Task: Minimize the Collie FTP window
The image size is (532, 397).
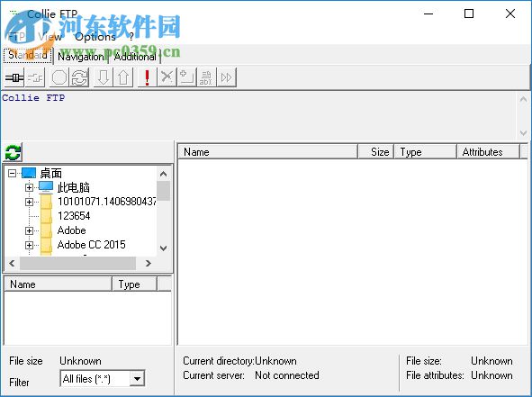Action: (428, 14)
